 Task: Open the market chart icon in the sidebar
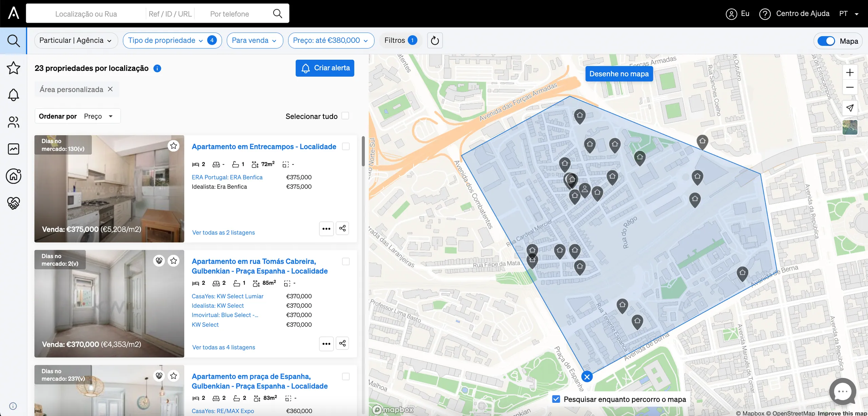tap(13, 149)
